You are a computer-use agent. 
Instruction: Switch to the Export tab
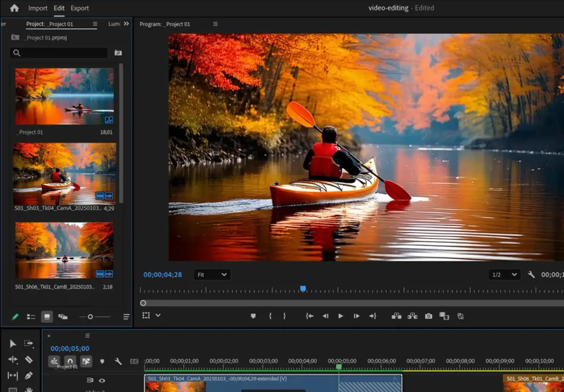(x=79, y=8)
